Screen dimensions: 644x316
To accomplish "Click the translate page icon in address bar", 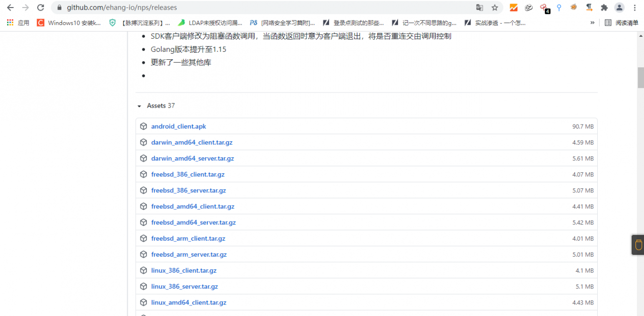I will pyautogui.click(x=479, y=8).
